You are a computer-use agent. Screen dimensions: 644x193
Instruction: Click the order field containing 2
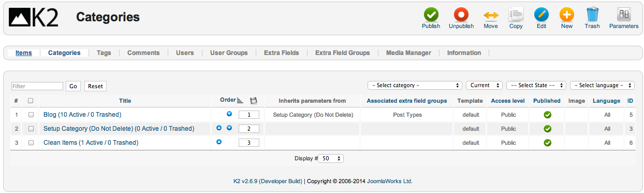point(249,129)
